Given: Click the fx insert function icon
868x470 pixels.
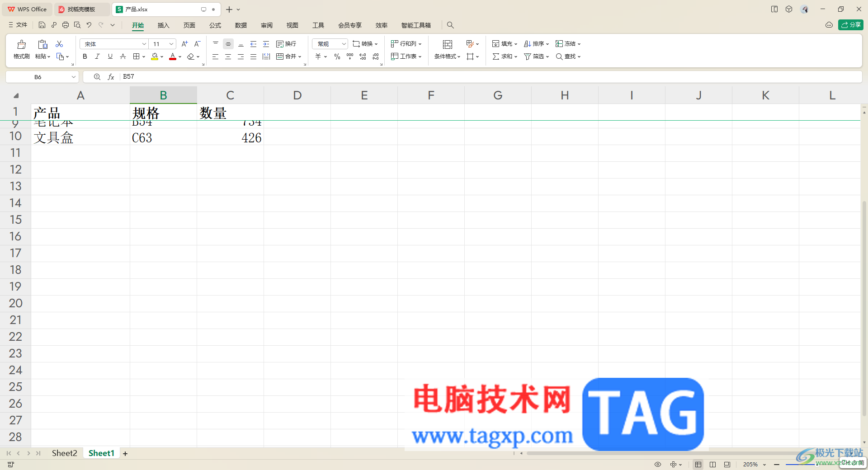Looking at the screenshot, I should point(111,77).
